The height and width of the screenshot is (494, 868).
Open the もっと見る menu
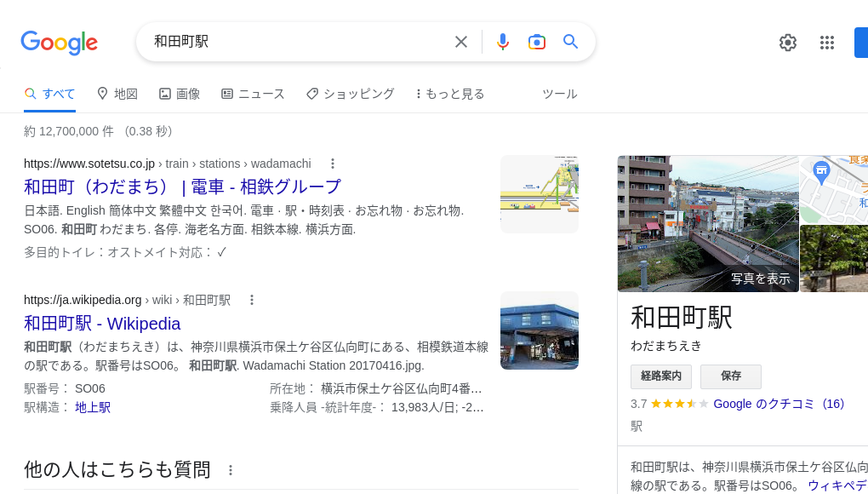pyautogui.click(x=450, y=94)
